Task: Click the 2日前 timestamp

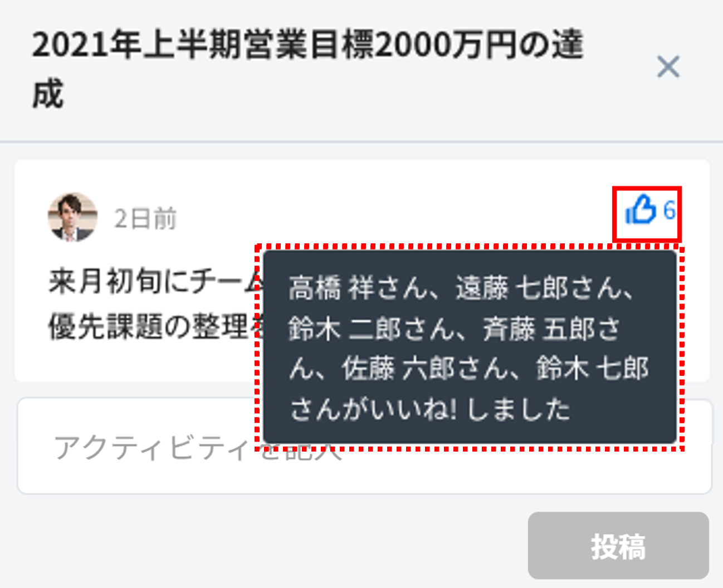Action: point(145,218)
